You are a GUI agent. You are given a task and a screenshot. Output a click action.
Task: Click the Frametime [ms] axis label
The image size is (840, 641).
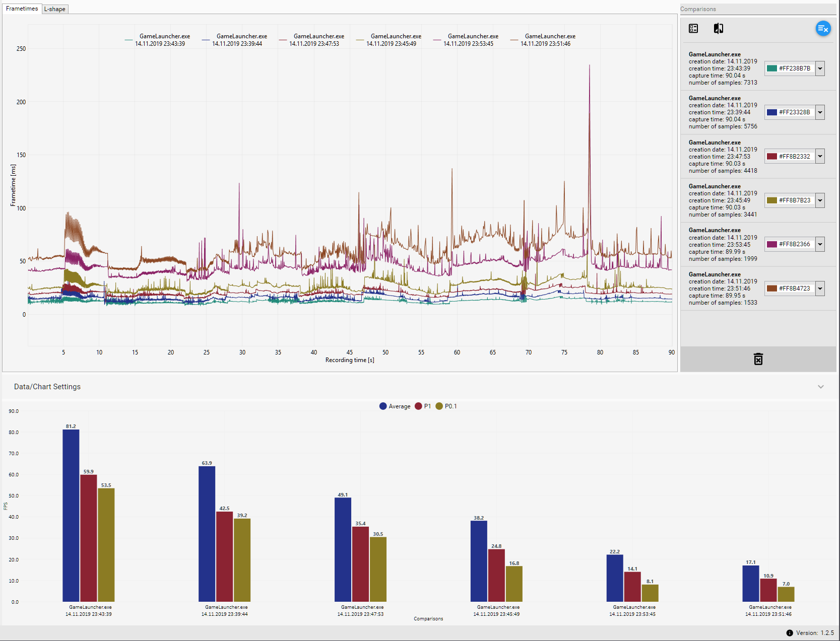point(13,185)
